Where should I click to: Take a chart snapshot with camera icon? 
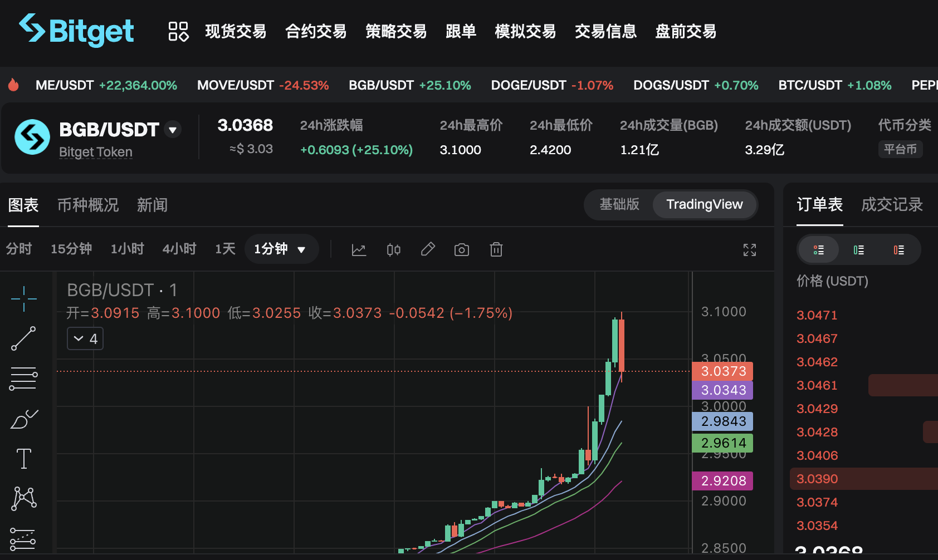[462, 250]
